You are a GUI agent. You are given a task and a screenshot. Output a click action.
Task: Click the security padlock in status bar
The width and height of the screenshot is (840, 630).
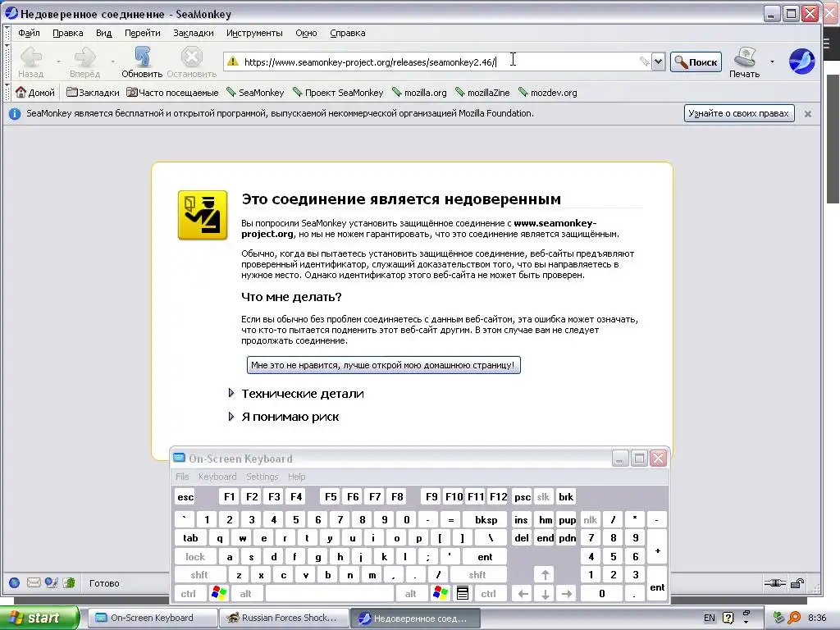point(797,583)
